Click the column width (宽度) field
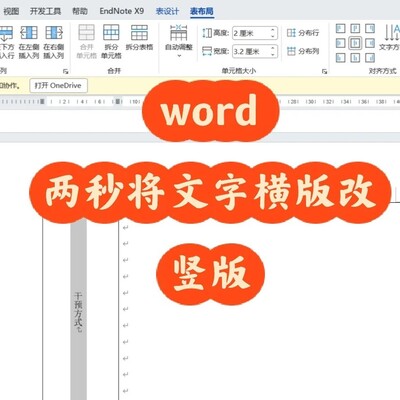This screenshot has width=400, height=400. 255,51
